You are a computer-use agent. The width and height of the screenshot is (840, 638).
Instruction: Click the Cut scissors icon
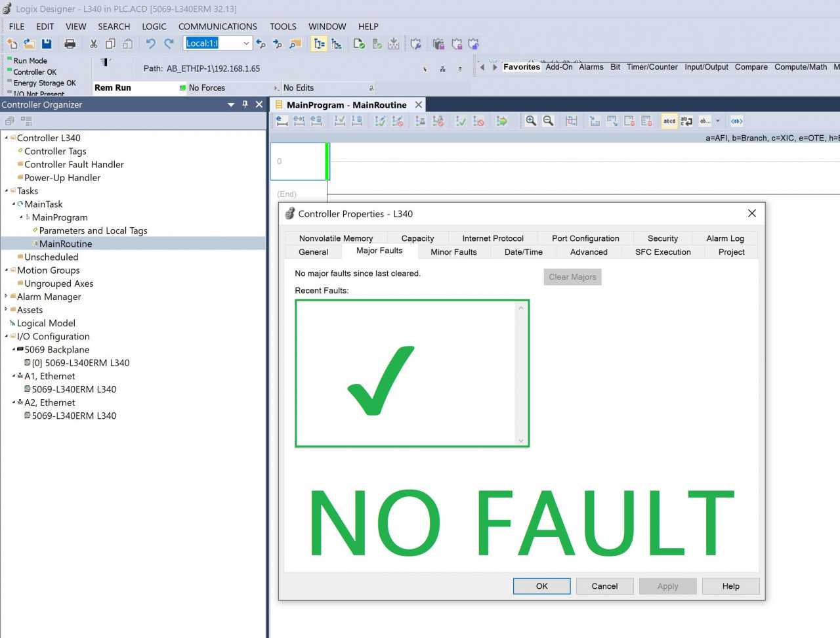pyautogui.click(x=93, y=44)
